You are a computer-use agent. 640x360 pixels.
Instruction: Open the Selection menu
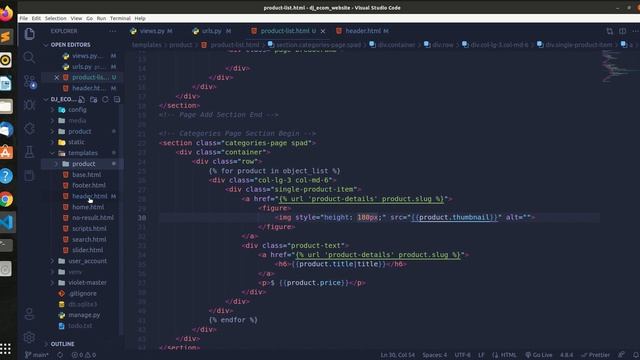click(56, 18)
